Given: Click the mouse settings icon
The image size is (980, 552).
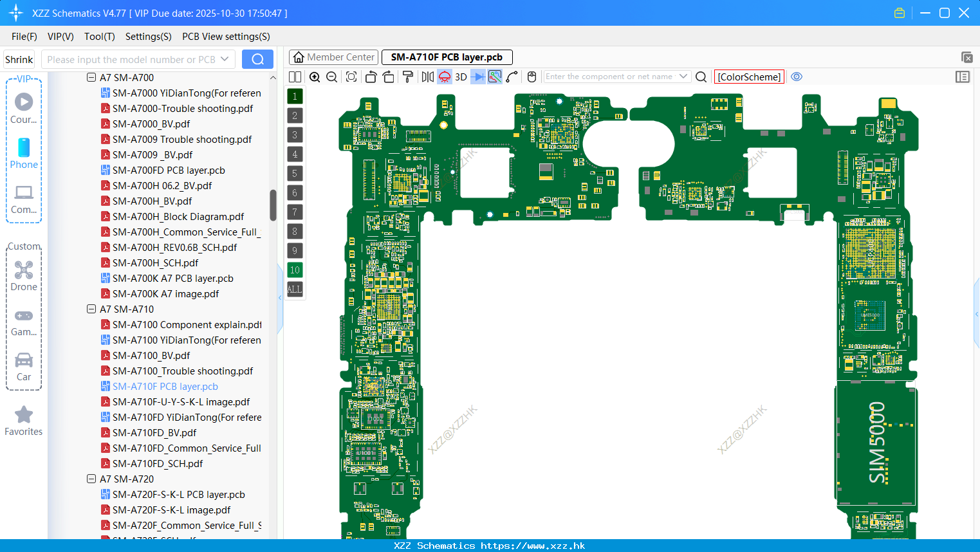Looking at the screenshot, I should point(532,77).
